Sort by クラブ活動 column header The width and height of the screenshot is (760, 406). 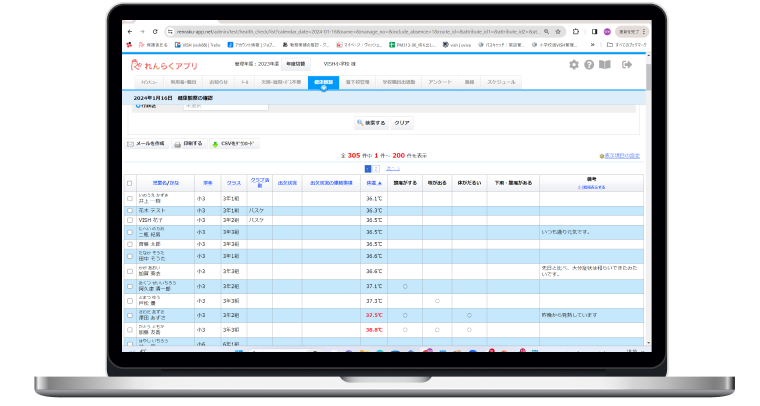click(x=260, y=183)
